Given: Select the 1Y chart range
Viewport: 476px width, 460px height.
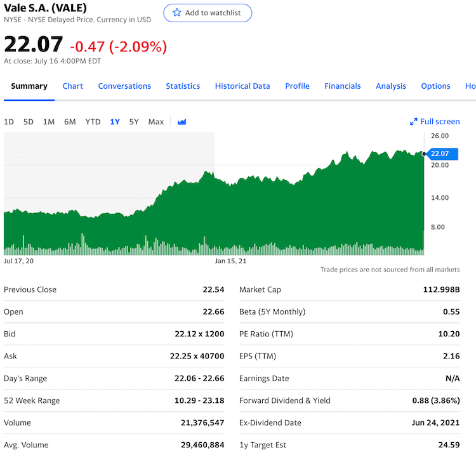Looking at the screenshot, I should tap(115, 122).
